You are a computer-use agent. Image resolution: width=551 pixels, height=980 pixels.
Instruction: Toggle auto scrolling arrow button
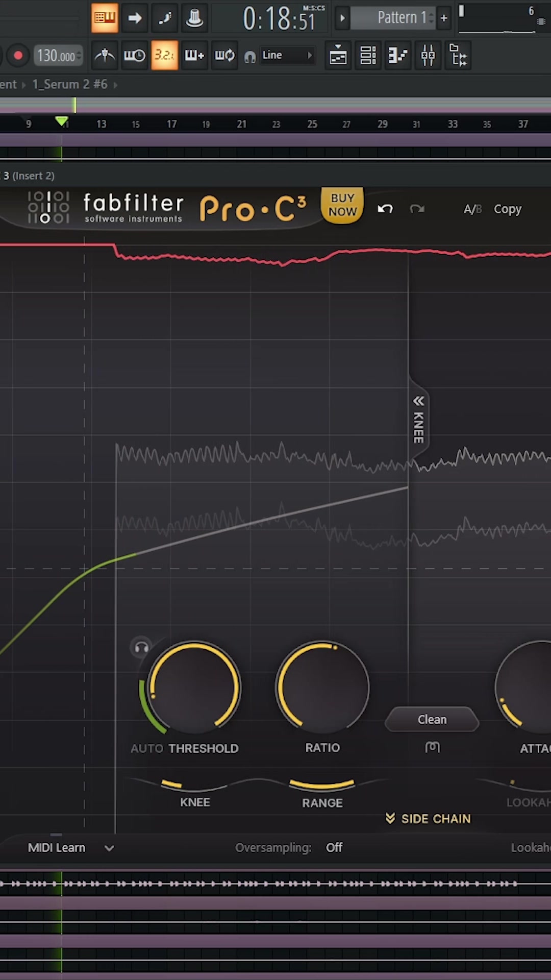click(x=135, y=18)
